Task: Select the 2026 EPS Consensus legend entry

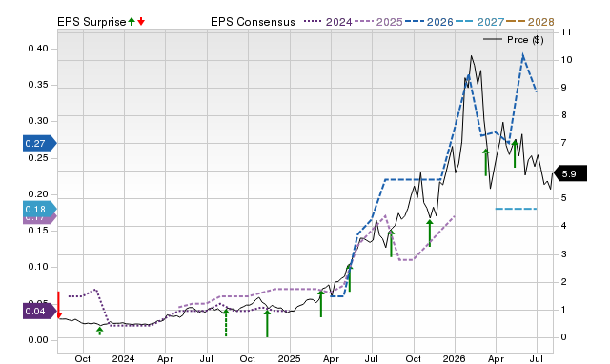Action: 429,22
